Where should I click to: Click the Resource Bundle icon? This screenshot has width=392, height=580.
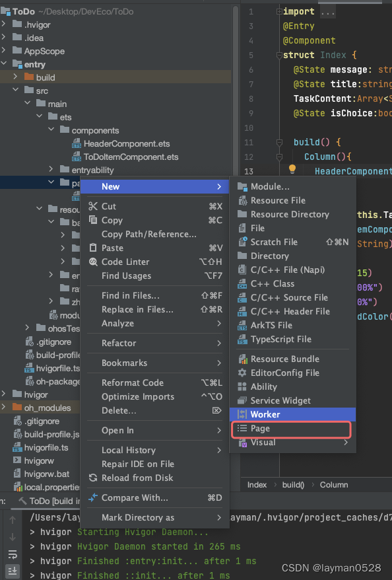click(242, 359)
